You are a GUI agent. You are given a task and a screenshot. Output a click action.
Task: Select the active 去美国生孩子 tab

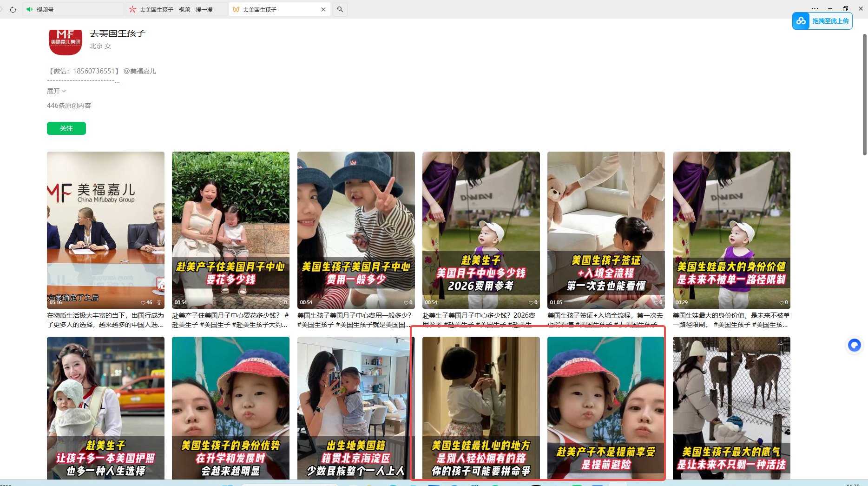(279, 9)
